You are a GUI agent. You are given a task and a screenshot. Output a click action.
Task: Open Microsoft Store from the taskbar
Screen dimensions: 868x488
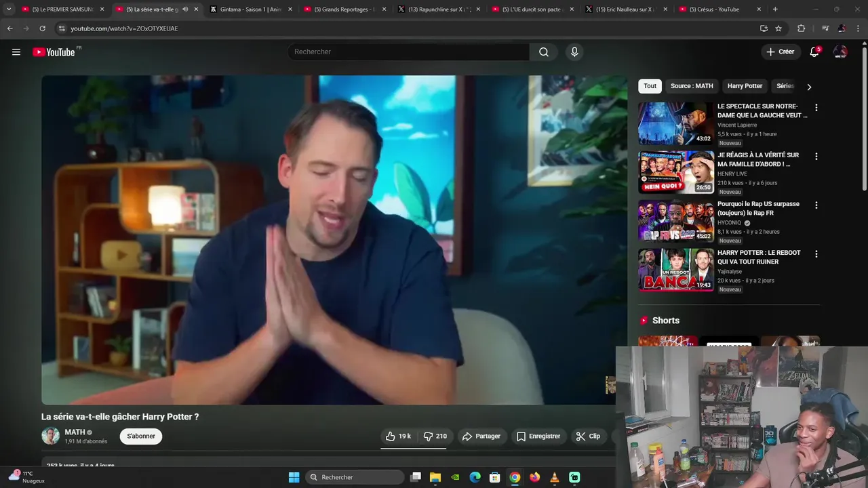495,477
